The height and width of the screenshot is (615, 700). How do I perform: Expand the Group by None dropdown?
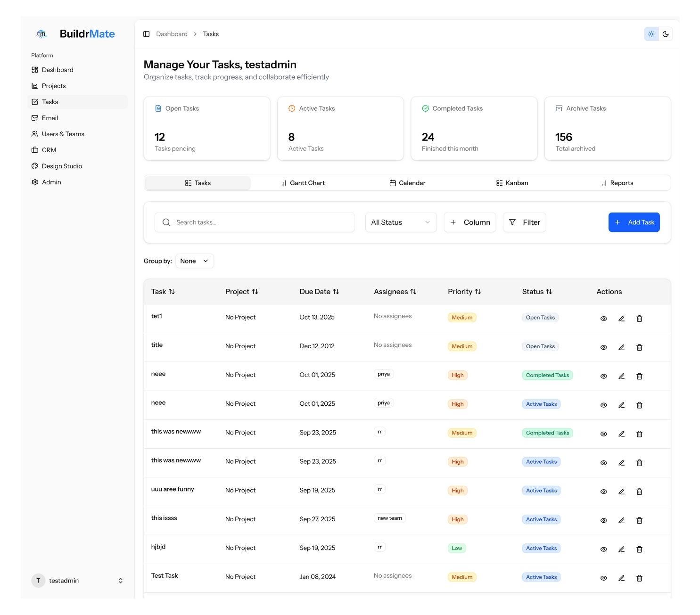[194, 261]
